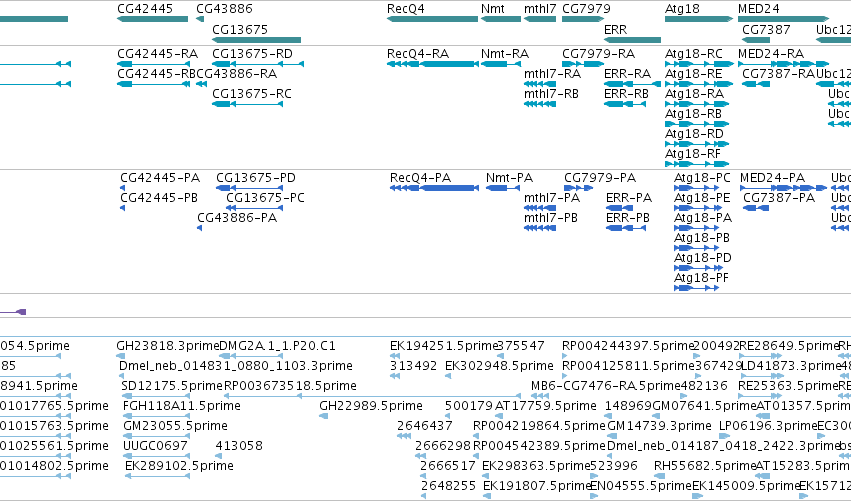Click EST RP004219864.5prime

point(539,426)
